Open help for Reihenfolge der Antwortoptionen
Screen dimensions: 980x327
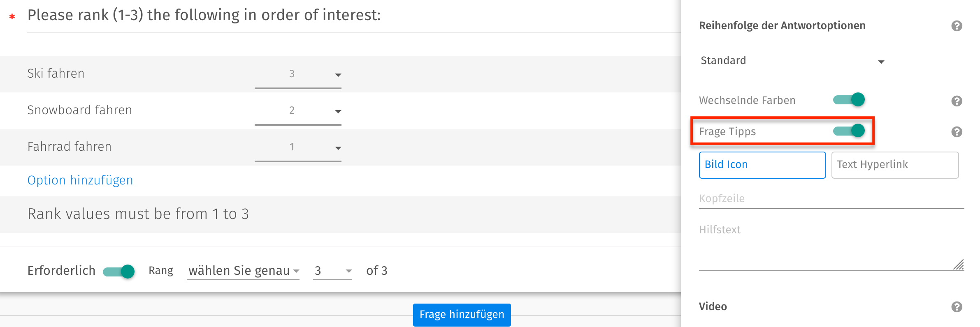pos(957,25)
